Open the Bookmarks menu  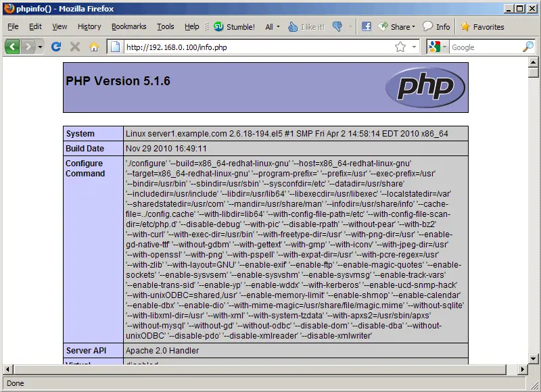[128, 26]
